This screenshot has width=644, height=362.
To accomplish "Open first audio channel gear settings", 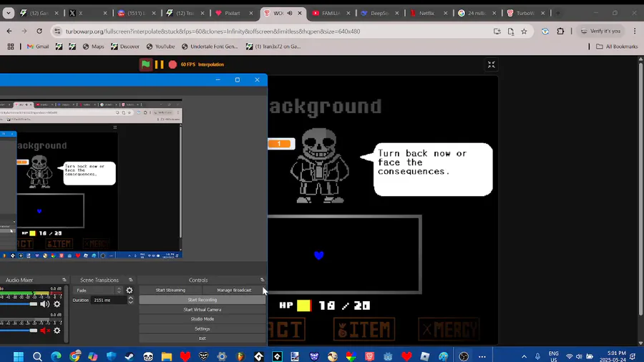I will (57, 304).
